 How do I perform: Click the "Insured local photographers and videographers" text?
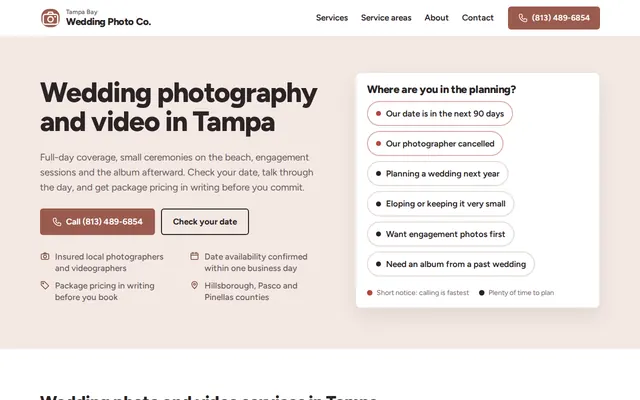click(109, 262)
